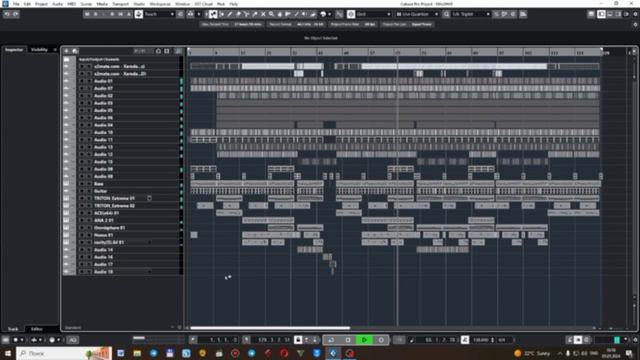Image resolution: width=640 pixels, height=360 pixels.
Task: Select the Range Selection tool
Action: point(222,14)
